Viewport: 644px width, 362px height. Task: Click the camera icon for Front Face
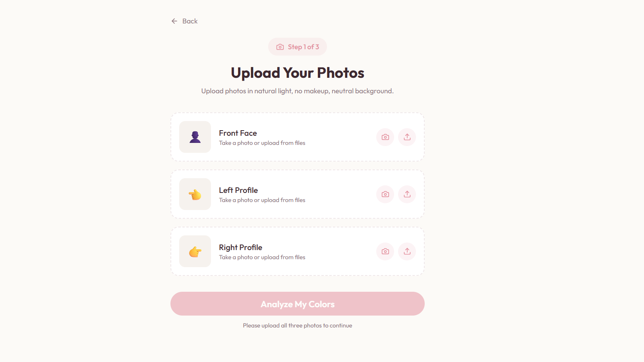pyautogui.click(x=385, y=137)
